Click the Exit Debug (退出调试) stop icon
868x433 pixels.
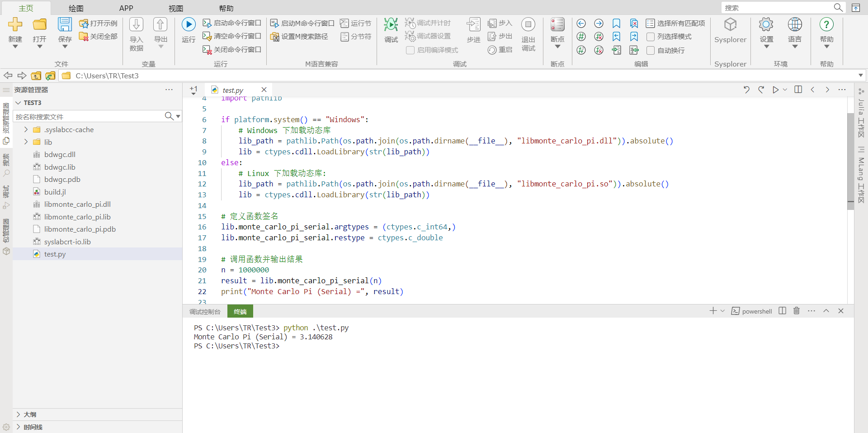[x=528, y=24]
